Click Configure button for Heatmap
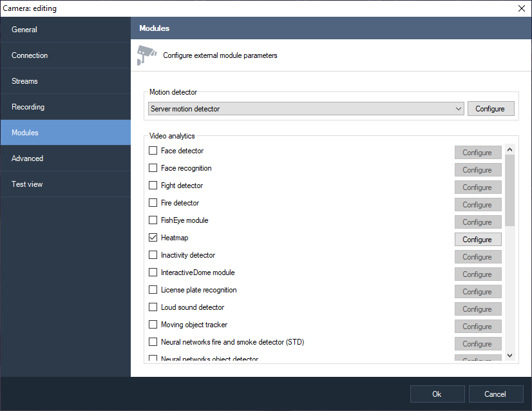Image resolution: width=532 pixels, height=411 pixels. click(x=477, y=240)
